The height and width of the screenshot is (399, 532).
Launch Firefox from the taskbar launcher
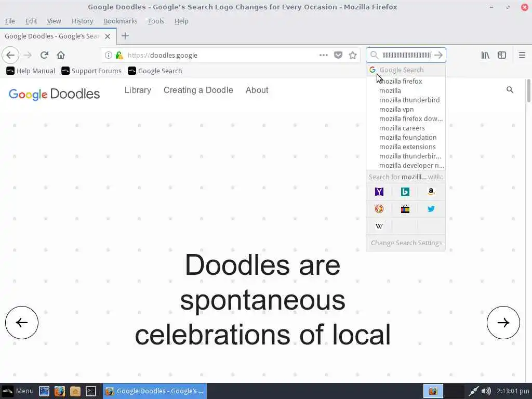tap(60, 391)
